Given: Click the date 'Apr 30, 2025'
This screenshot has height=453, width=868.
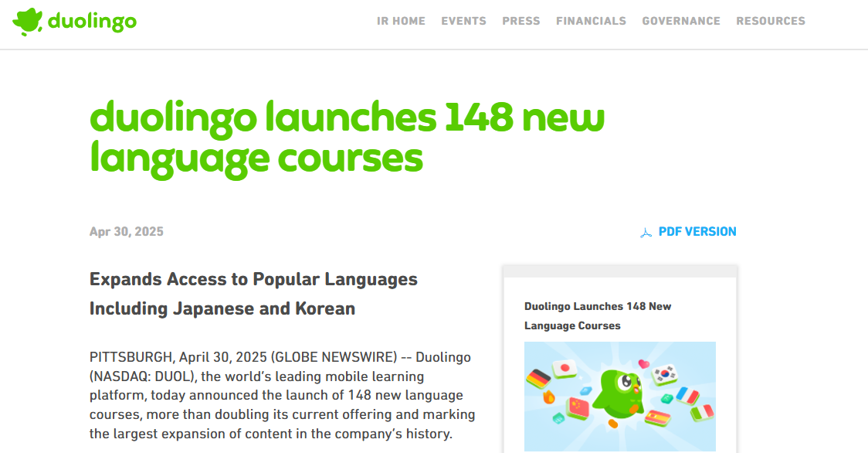Looking at the screenshot, I should coord(127,232).
